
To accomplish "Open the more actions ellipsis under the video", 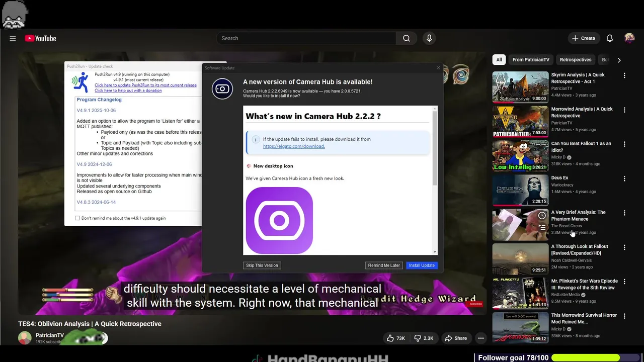I will tap(481, 338).
